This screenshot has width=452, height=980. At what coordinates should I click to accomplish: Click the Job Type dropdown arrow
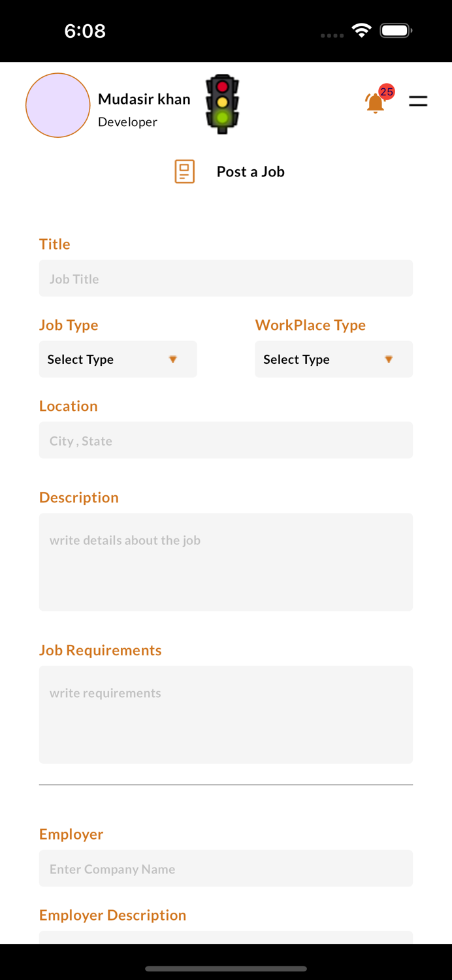click(x=173, y=359)
